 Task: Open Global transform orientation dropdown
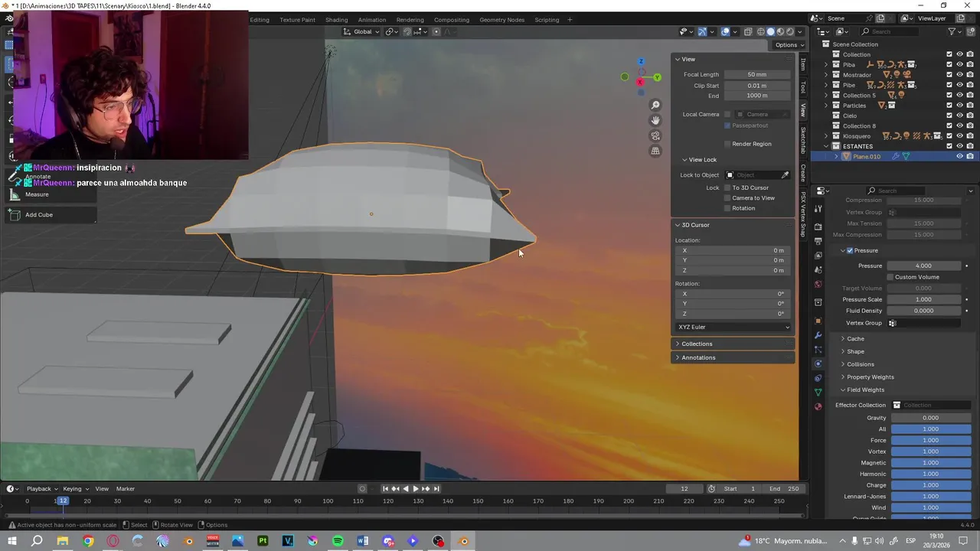(x=362, y=31)
